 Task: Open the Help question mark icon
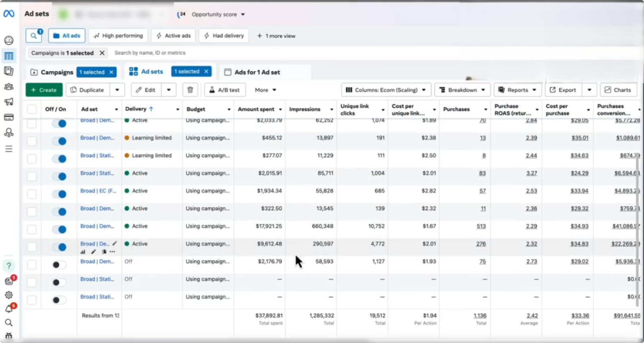[9, 266]
